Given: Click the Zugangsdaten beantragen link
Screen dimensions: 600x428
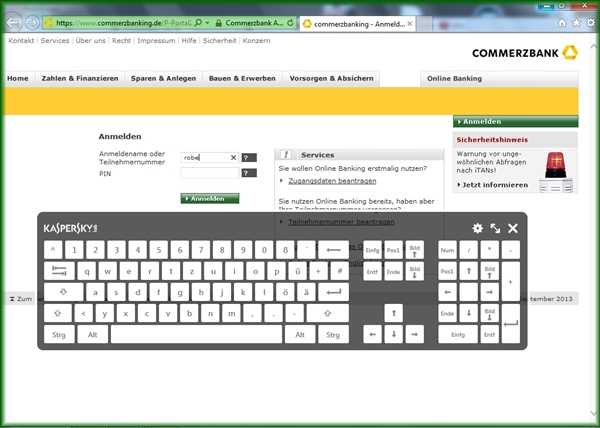Looking at the screenshot, I should coord(332,181).
